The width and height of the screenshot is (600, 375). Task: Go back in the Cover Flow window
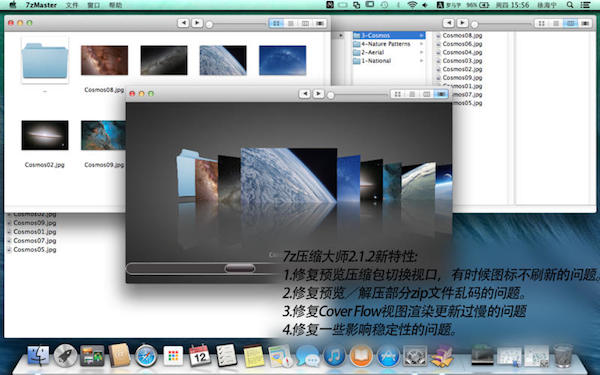coord(305,94)
